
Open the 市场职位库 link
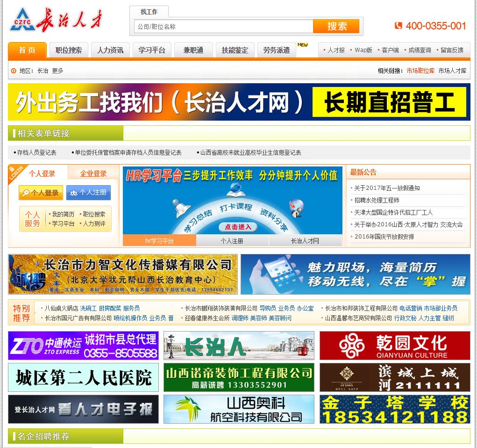click(420, 71)
